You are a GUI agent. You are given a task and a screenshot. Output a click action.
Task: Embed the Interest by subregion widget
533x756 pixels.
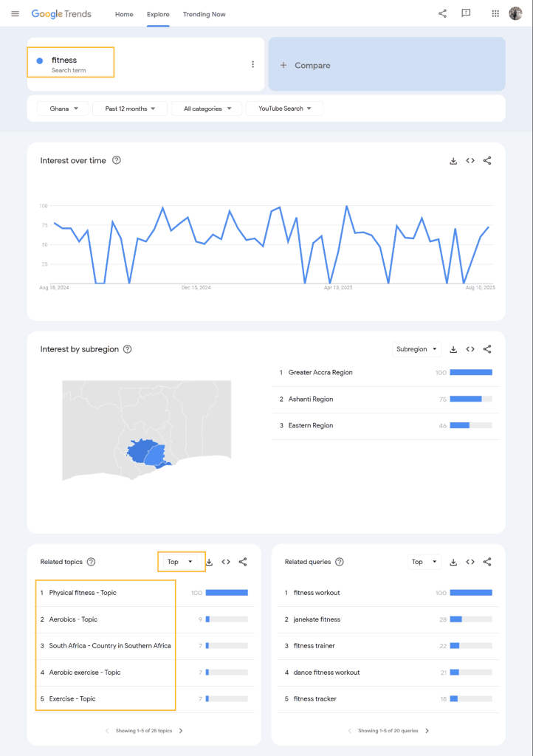tap(470, 349)
